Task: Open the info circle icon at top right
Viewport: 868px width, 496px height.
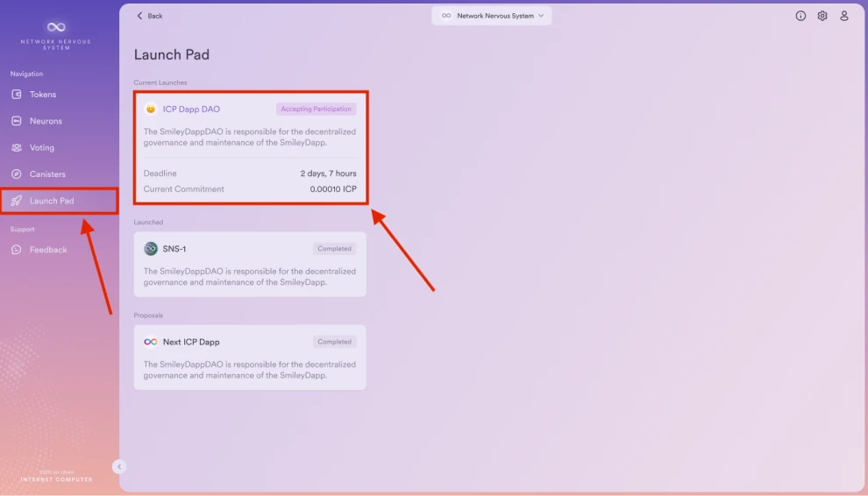Action: pyautogui.click(x=800, y=16)
